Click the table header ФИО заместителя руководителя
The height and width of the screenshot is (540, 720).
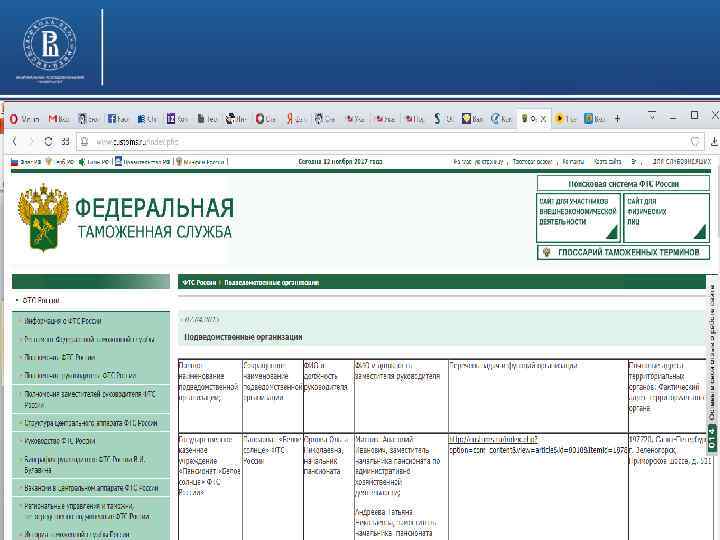click(x=401, y=395)
